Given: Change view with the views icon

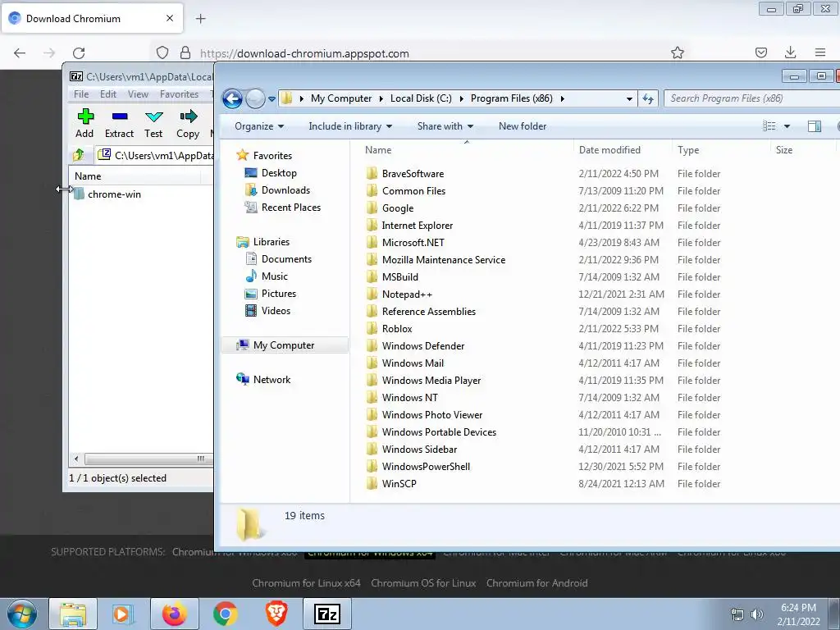Looking at the screenshot, I should tap(769, 126).
